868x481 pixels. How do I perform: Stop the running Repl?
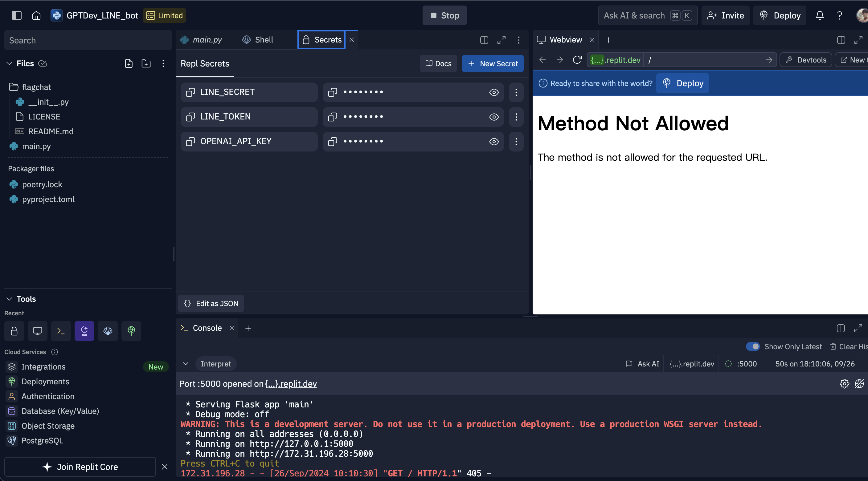(444, 15)
